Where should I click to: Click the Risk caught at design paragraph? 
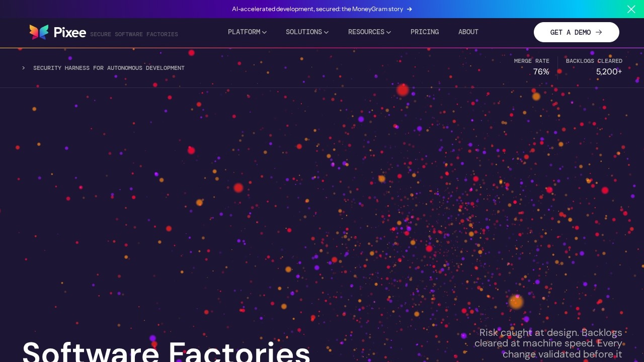[548, 344]
